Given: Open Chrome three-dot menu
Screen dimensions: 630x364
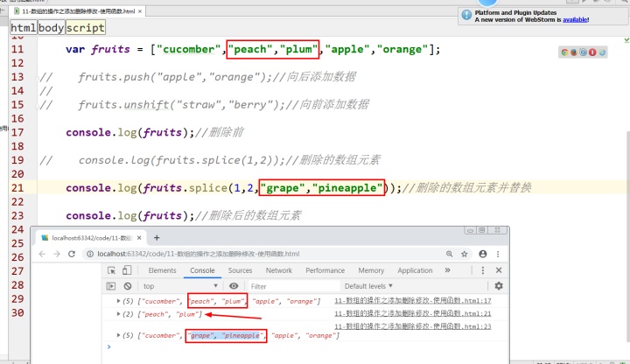Looking at the screenshot, I should 498,254.
